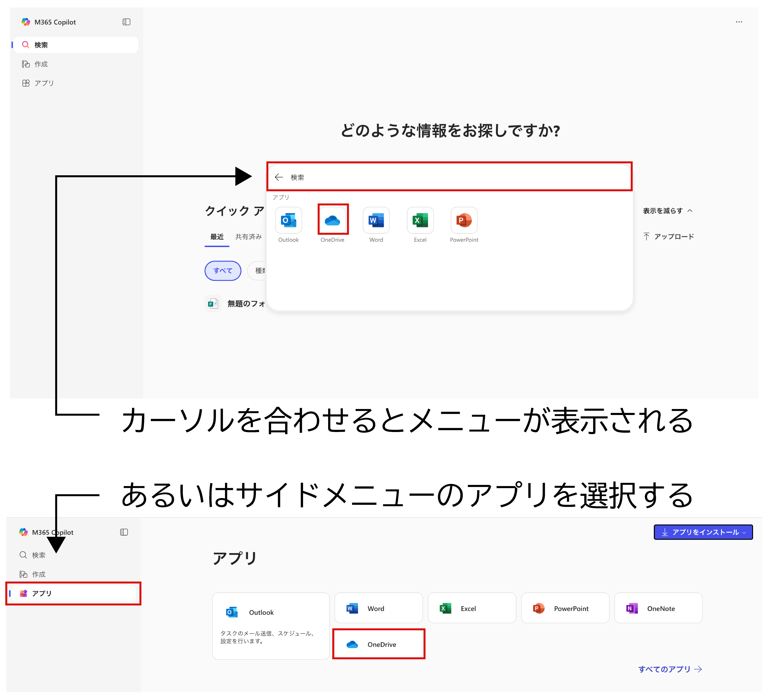The height and width of the screenshot is (700, 771).
Task: Click アップロード button
Action: [669, 237]
